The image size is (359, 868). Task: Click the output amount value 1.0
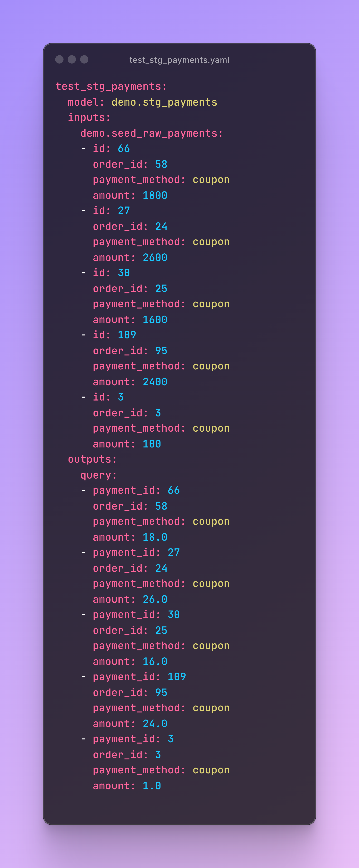(152, 786)
